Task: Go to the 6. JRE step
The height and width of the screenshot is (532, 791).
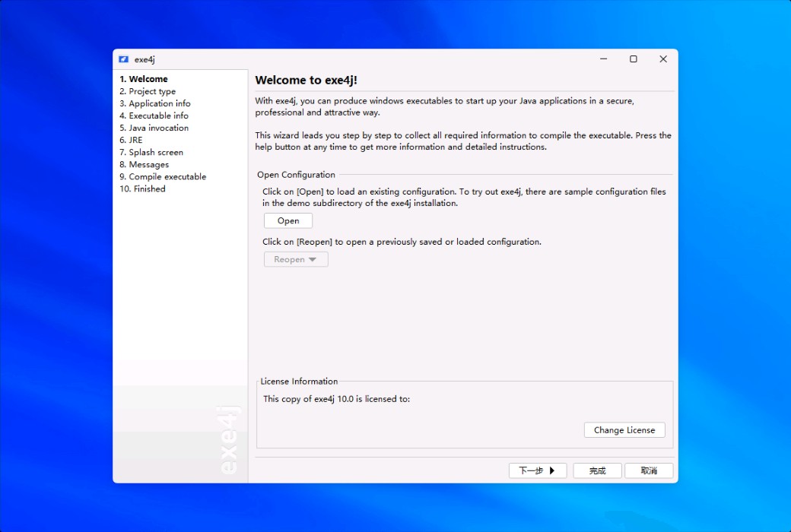Action: pos(131,140)
